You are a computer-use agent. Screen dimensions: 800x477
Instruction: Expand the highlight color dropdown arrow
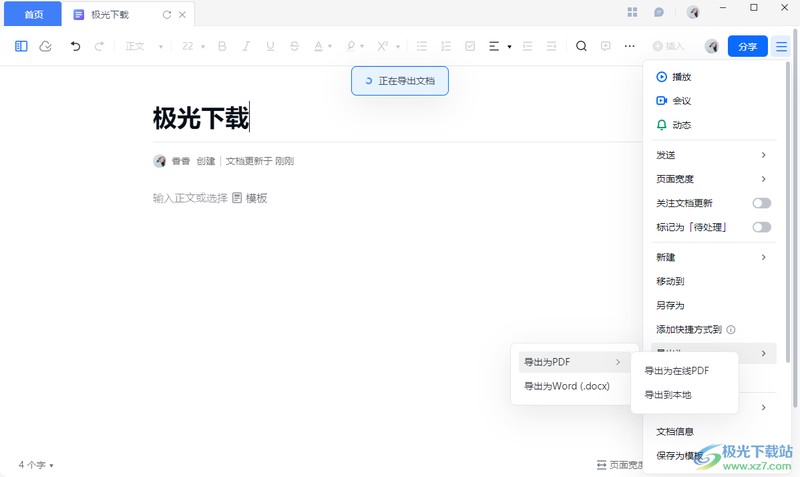click(x=362, y=46)
